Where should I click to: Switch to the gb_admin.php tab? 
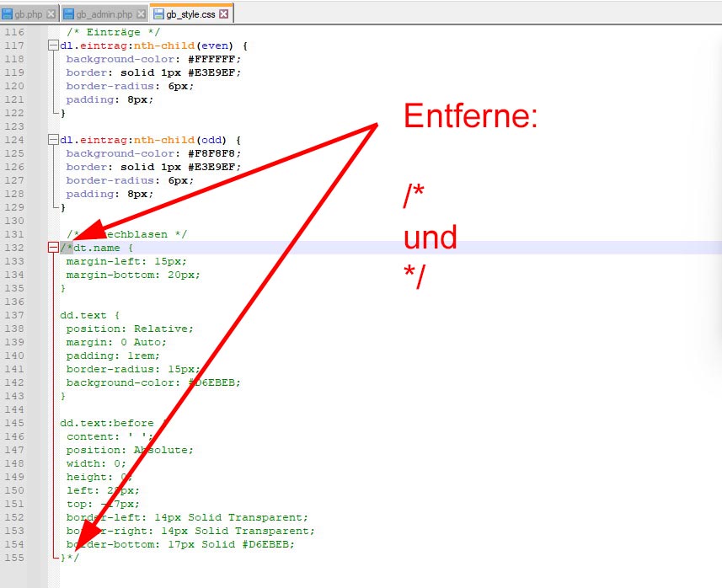point(104,13)
